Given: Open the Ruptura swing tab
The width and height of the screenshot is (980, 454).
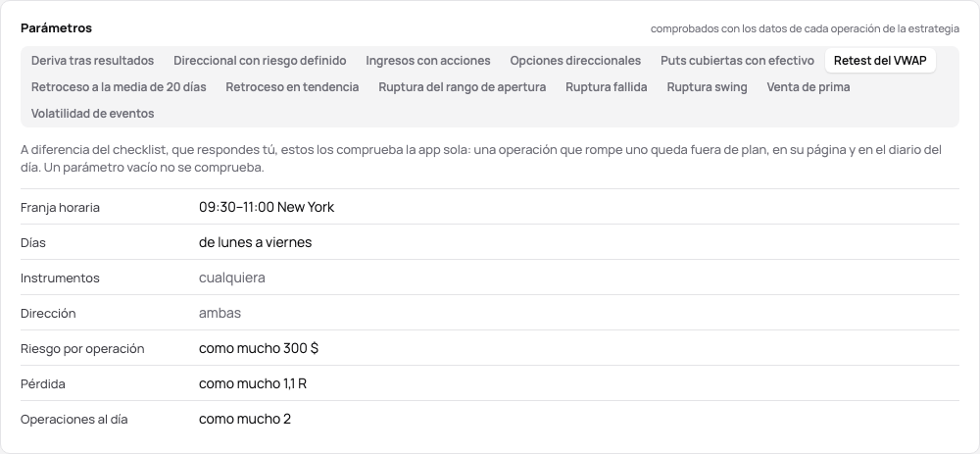Looking at the screenshot, I should coord(707,87).
